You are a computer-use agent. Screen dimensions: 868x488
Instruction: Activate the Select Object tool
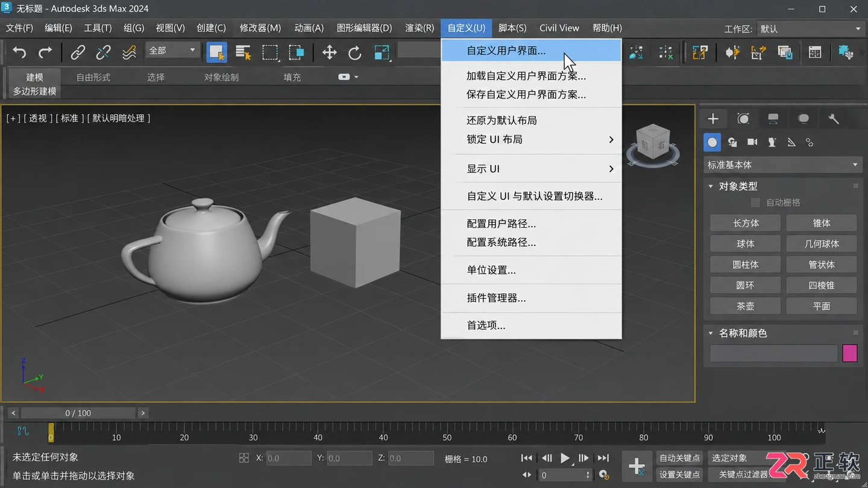(x=217, y=52)
